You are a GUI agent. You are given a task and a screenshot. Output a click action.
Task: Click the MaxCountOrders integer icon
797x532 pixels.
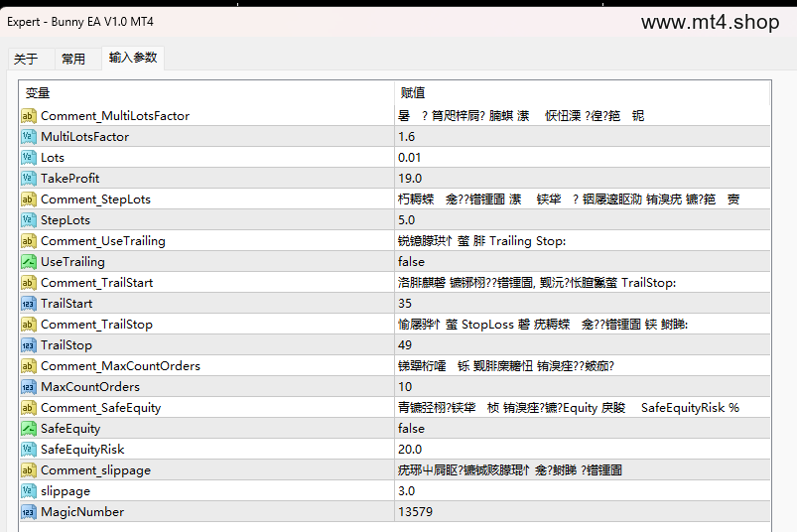(29, 387)
